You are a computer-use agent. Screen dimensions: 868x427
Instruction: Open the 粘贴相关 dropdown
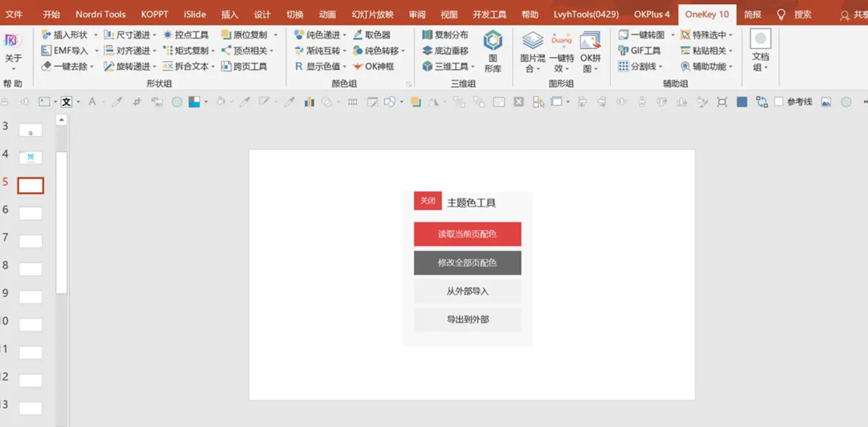(x=731, y=51)
